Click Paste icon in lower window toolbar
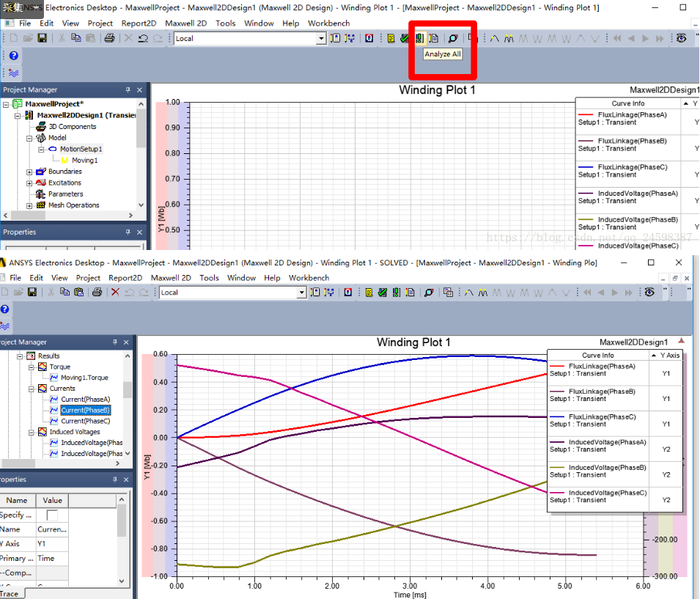 78,292
